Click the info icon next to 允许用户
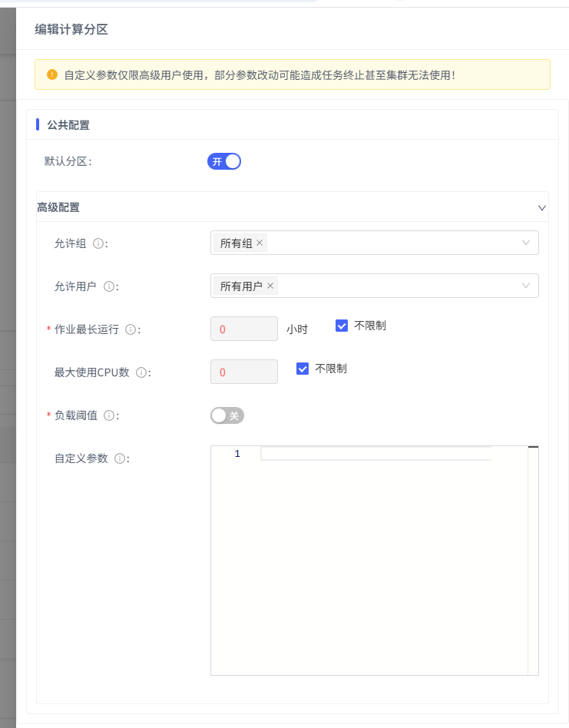The height and width of the screenshot is (728, 569). (x=108, y=286)
